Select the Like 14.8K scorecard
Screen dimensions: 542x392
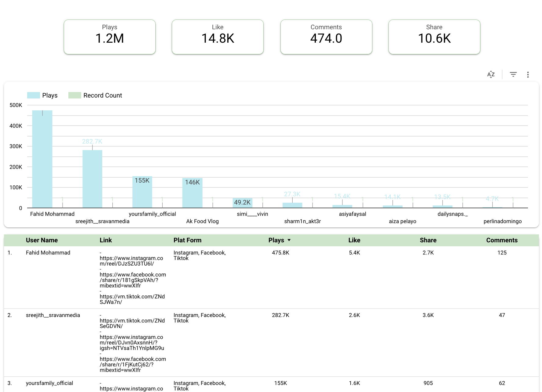pos(218,37)
